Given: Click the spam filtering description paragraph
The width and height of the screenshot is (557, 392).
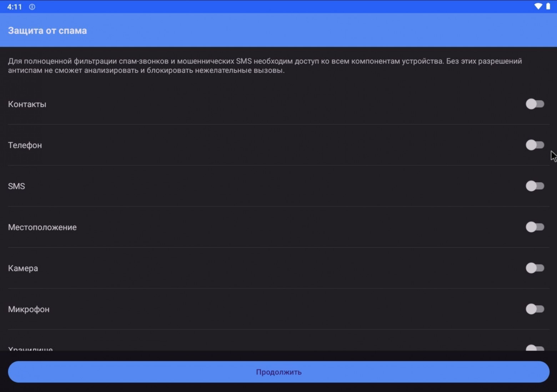Looking at the screenshot, I should click(265, 66).
